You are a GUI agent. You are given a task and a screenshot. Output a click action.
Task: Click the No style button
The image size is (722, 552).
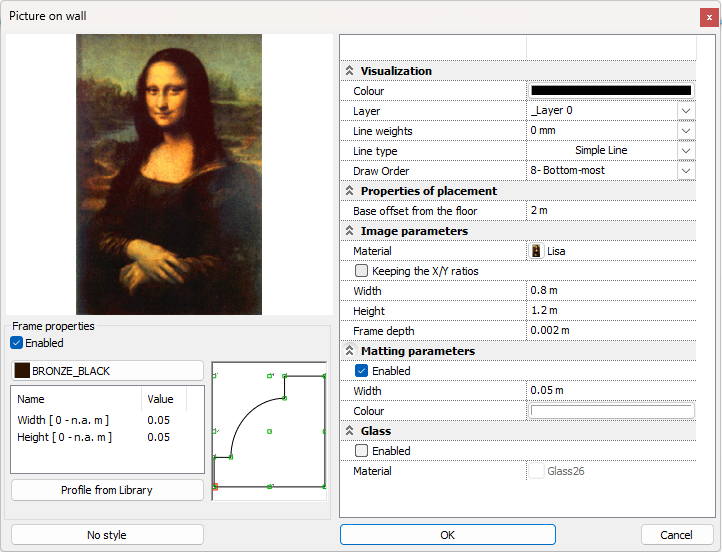(x=107, y=535)
